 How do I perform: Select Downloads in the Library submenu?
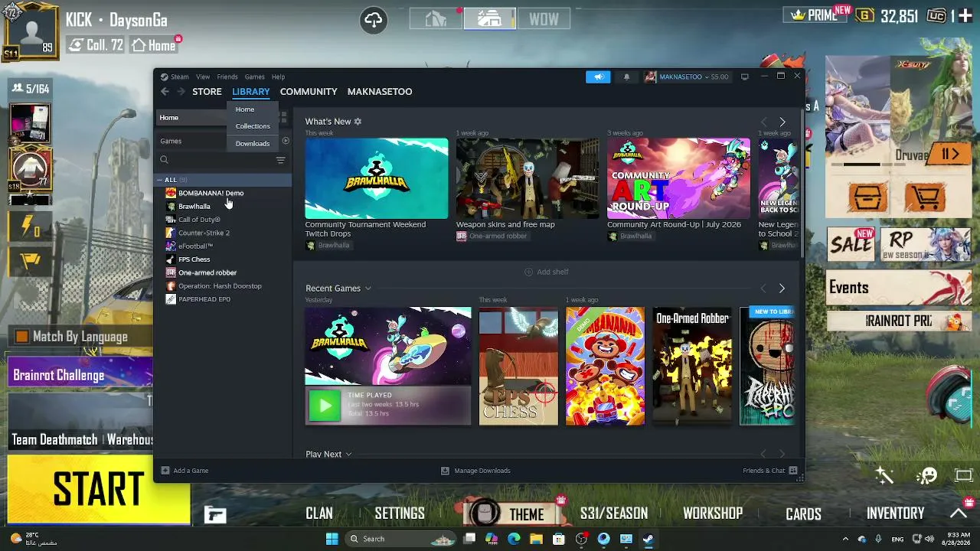(x=253, y=144)
